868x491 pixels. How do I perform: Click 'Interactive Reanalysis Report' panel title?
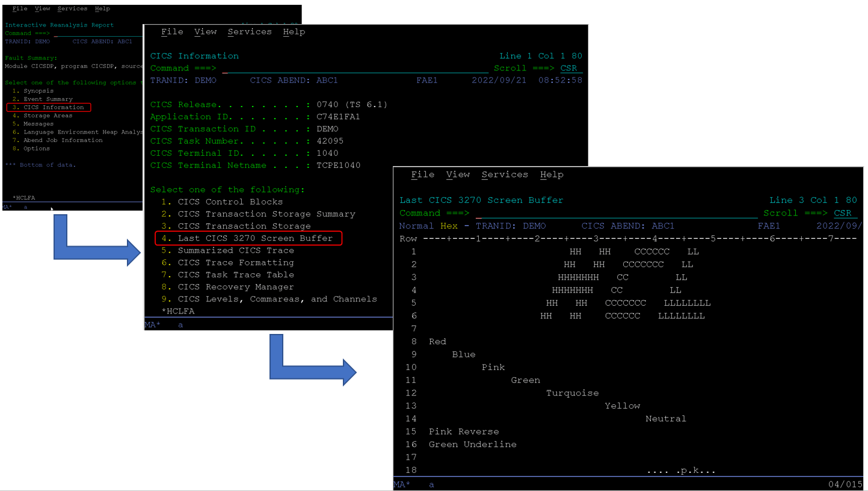[60, 25]
